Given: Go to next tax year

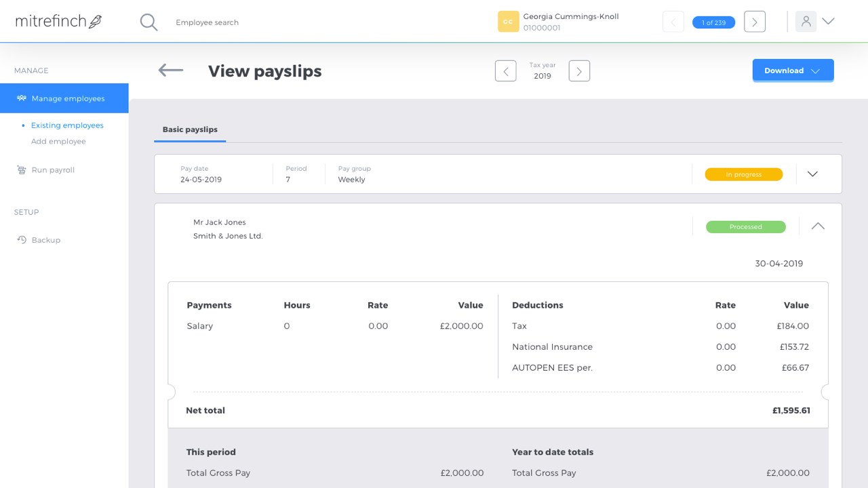Looking at the screenshot, I should (x=579, y=70).
